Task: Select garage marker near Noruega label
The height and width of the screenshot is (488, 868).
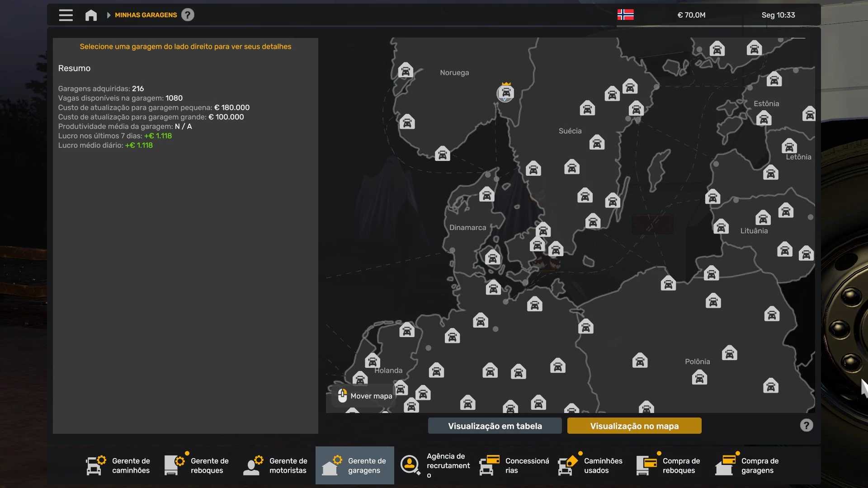Action: tap(406, 71)
